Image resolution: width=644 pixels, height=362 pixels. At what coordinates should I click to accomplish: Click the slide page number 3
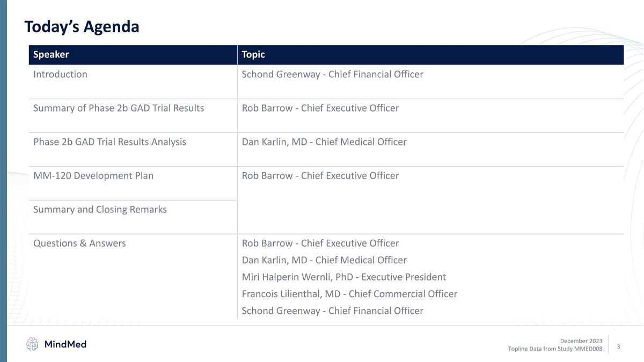click(619, 347)
